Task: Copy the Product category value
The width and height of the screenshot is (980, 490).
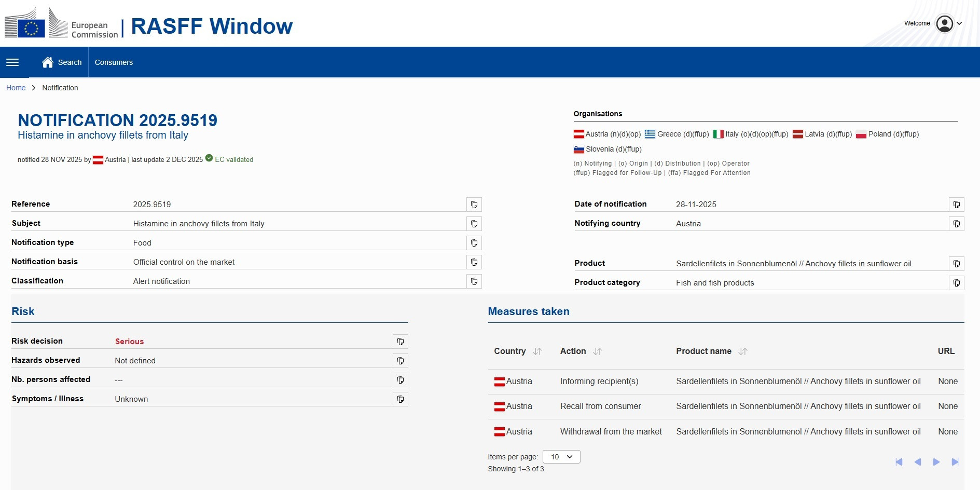Action: 956,283
